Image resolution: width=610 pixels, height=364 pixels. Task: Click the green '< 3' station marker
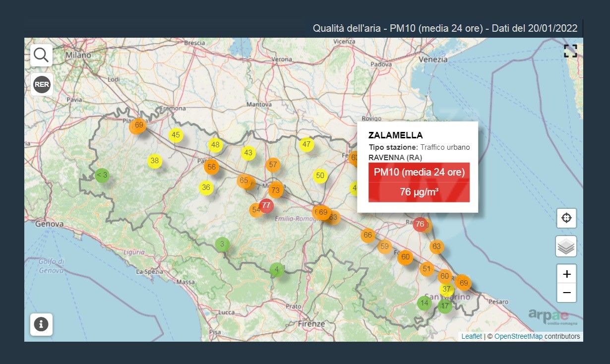[102, 175]
